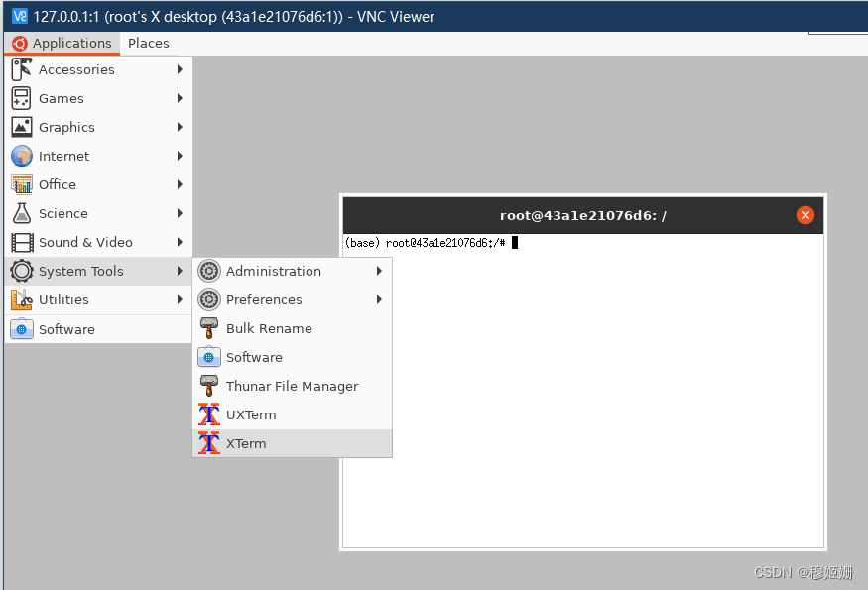Open the Internet globe icon
The width and height of the screenshot is (868, 590).
pos(20,156)
